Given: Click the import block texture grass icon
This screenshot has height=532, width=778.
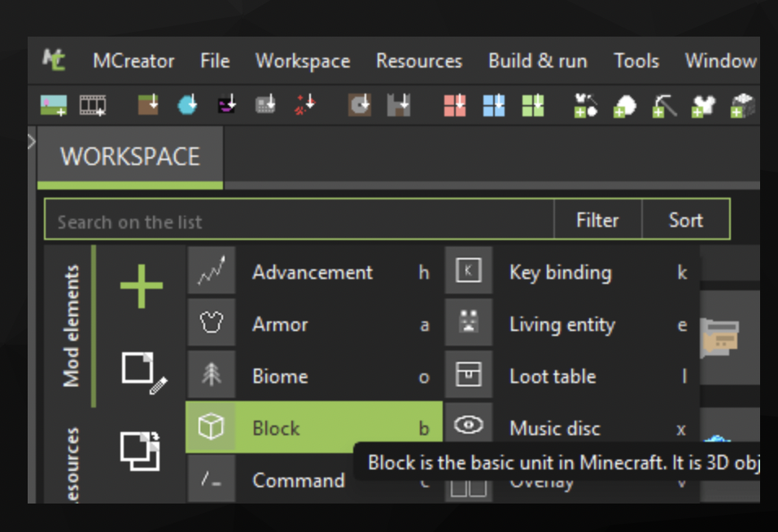Looking at the screenshot, I should point(148,105).
